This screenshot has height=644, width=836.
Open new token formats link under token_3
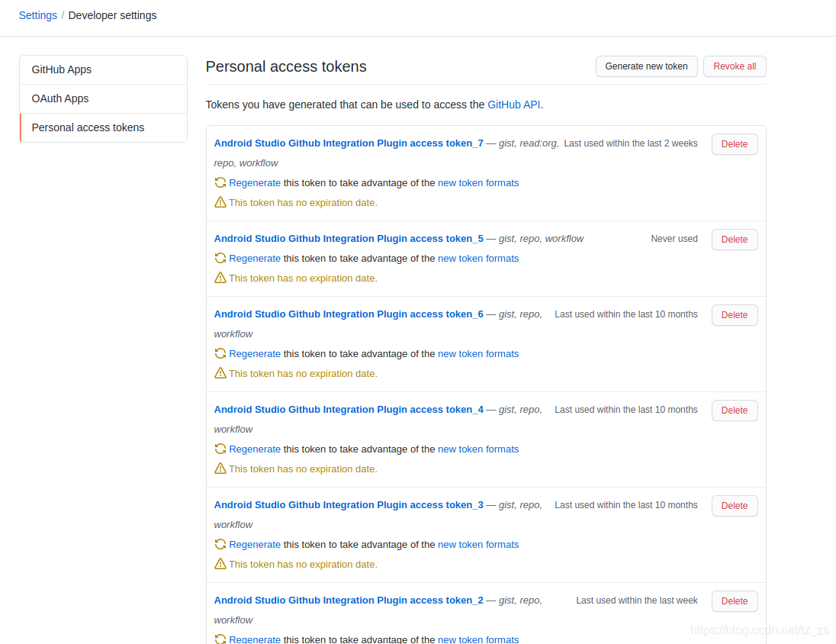(478, 544)
